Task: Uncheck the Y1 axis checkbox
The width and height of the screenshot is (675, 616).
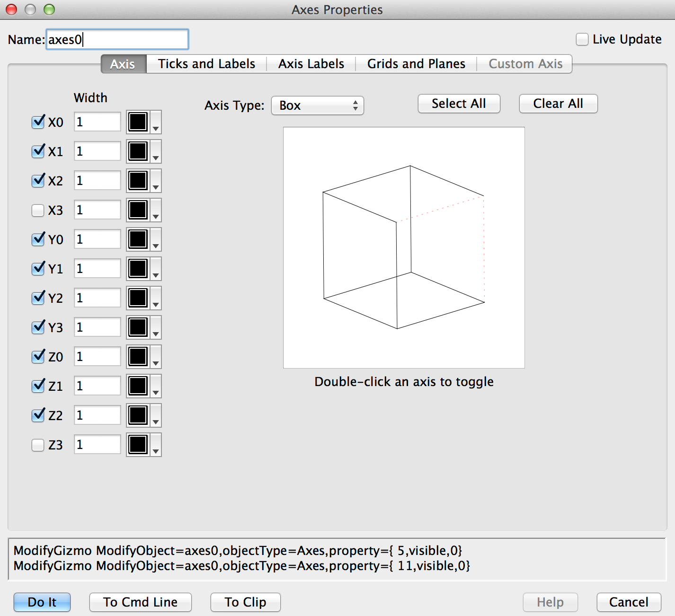Action: tap(38, 269)
